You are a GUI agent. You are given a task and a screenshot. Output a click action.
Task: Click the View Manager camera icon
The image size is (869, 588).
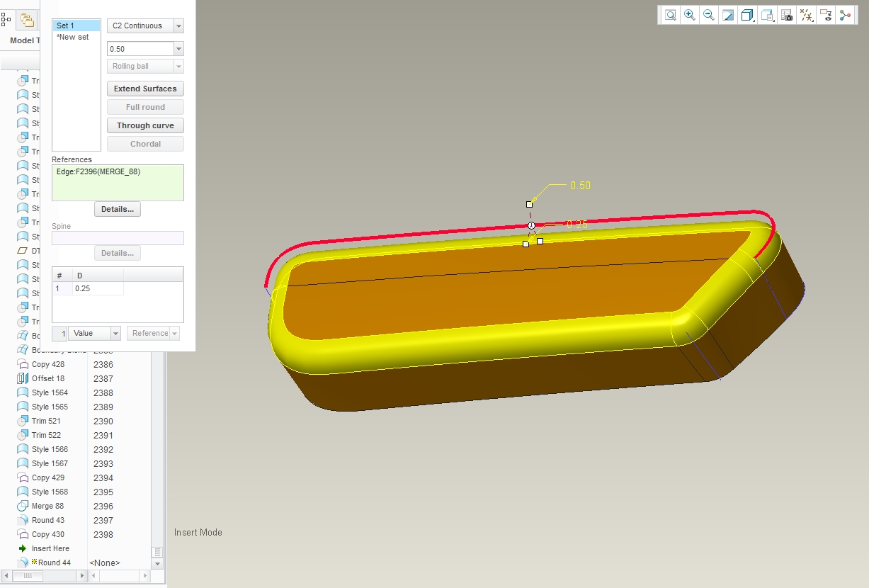(787, 15)
